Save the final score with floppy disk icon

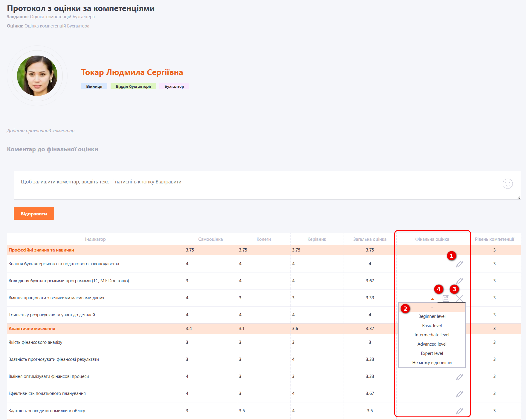click(446, 298)
